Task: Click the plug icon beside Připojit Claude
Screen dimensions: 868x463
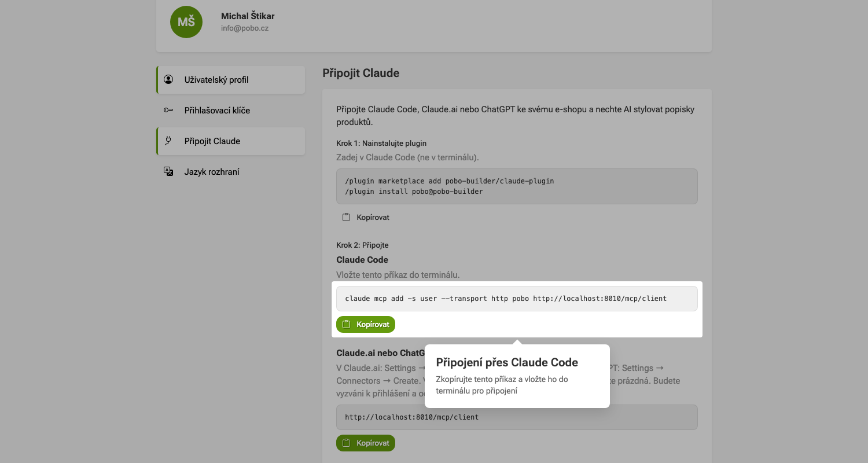Action: pyautogui.click(x=168, y=141)
